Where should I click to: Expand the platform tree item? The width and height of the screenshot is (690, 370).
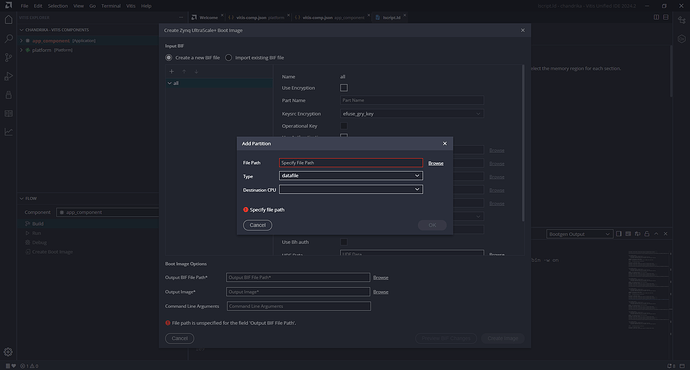pyautogui.click(x=21, y=50)
